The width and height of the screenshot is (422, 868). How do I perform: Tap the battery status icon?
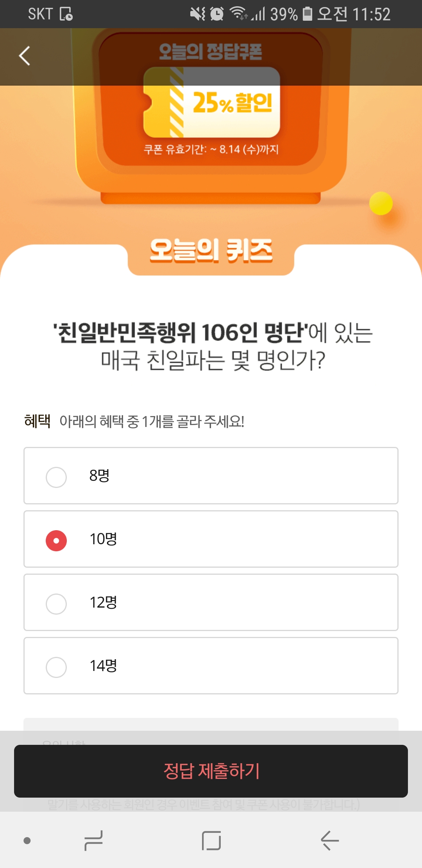pos(308,14)
